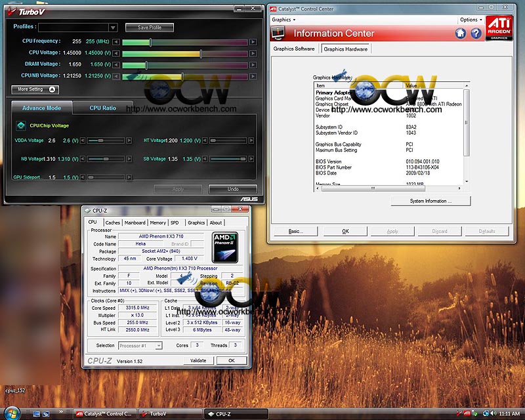Click the TurboV taskbar button
This screenshot has height=420, width=525.
tap(171, 414)
